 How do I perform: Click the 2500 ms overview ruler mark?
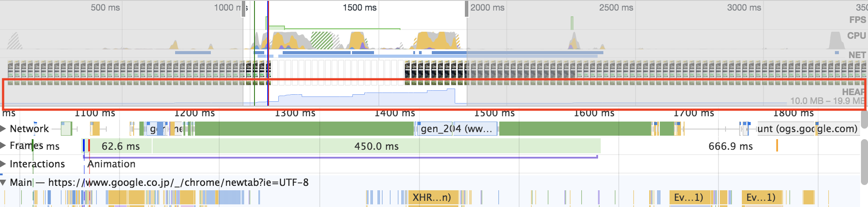[616, 7]
